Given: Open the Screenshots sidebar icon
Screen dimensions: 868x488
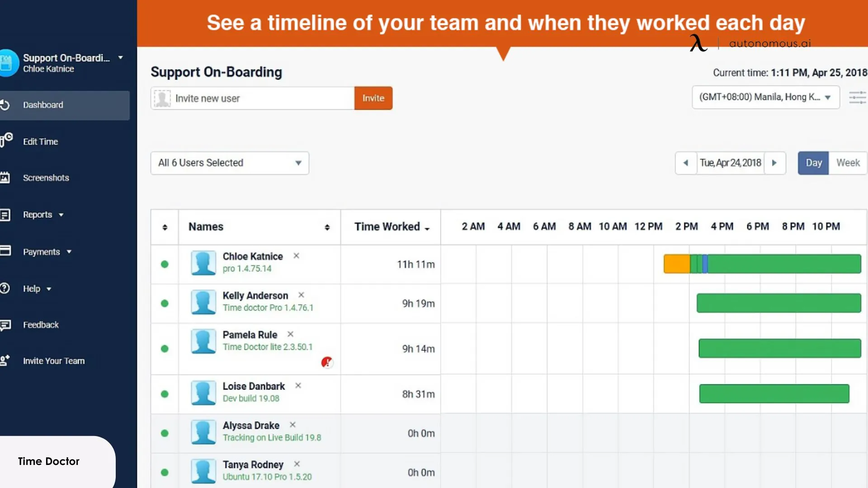Looking at the screenshot, I should coord(5,178).
